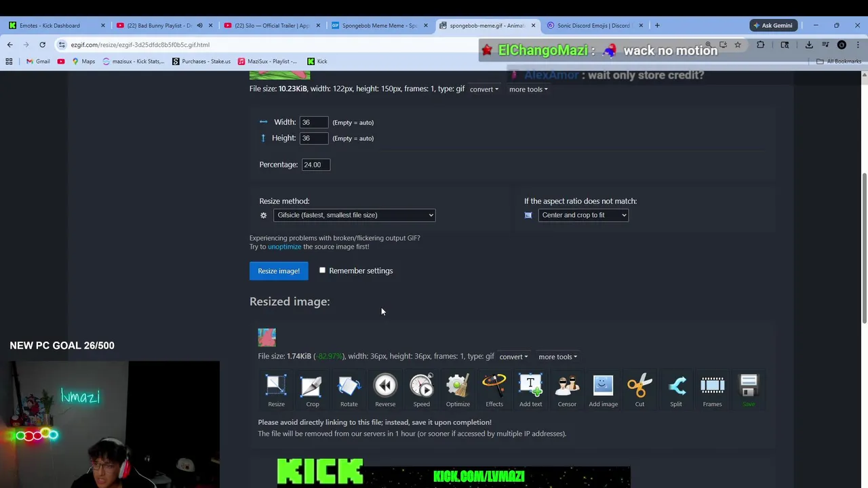Open the Ask Gemini button
This screenshot has width=868, height=488.
tap(773, 26)
